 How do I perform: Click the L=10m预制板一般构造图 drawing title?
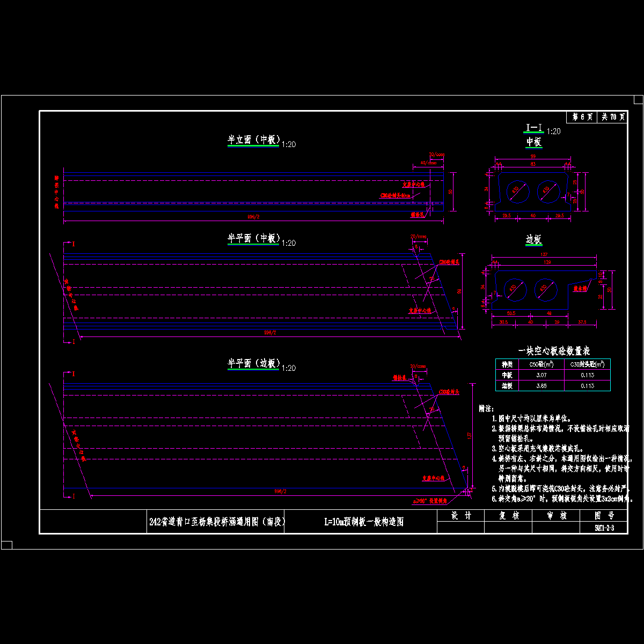(x=363, y=522)
